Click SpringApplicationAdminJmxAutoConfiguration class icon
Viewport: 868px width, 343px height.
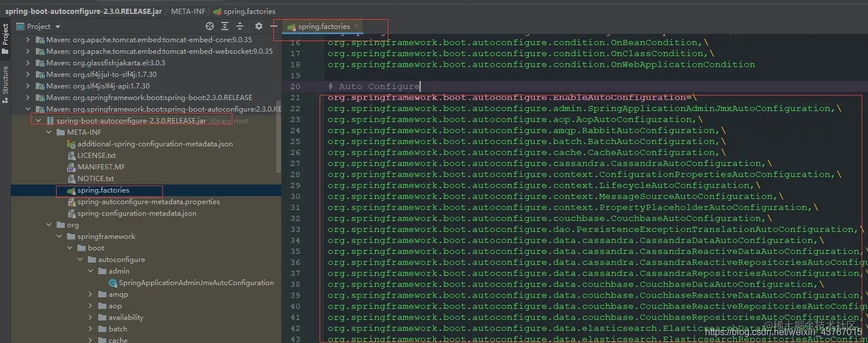pyautogui.click(x=113, y=283)
